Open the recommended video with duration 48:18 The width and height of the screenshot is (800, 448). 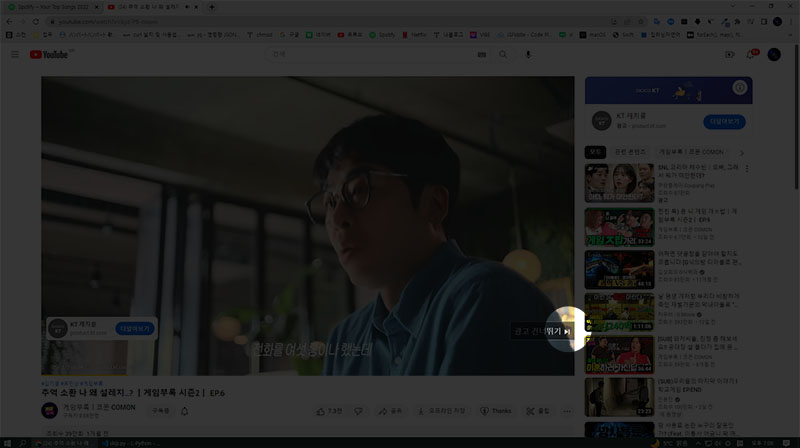point(619,269)
